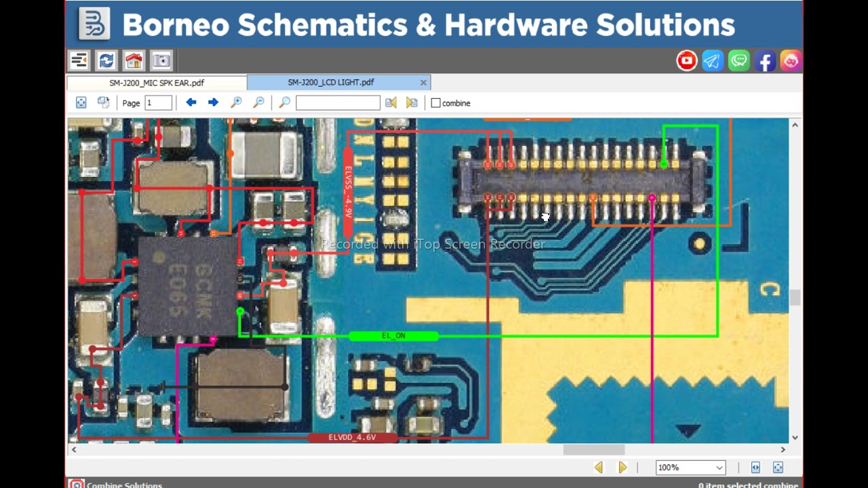The width and height of the screenshot is (868, 488).
Task: Enable the combine checkbox
Action: pyautogui.click(x=436, y=103)
